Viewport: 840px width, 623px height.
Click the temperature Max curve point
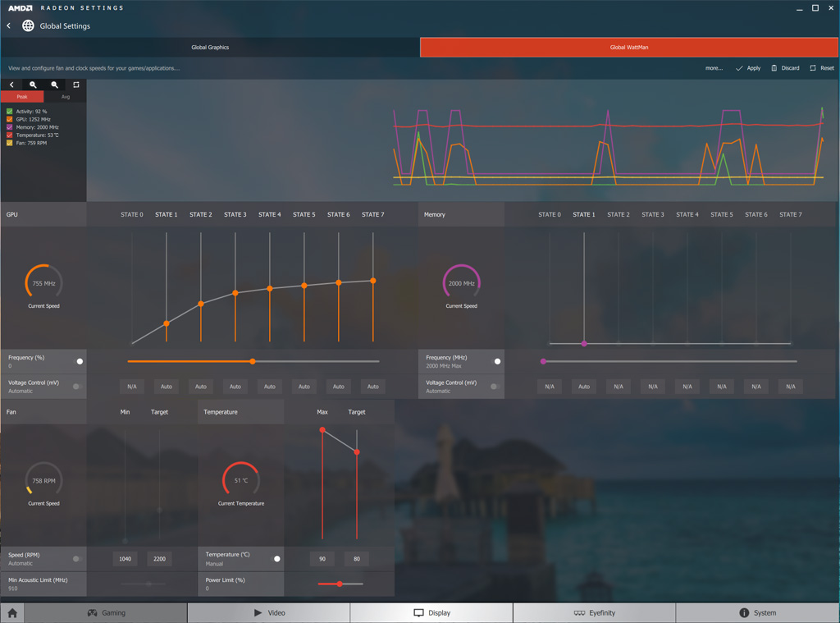(x=322, y=430)
